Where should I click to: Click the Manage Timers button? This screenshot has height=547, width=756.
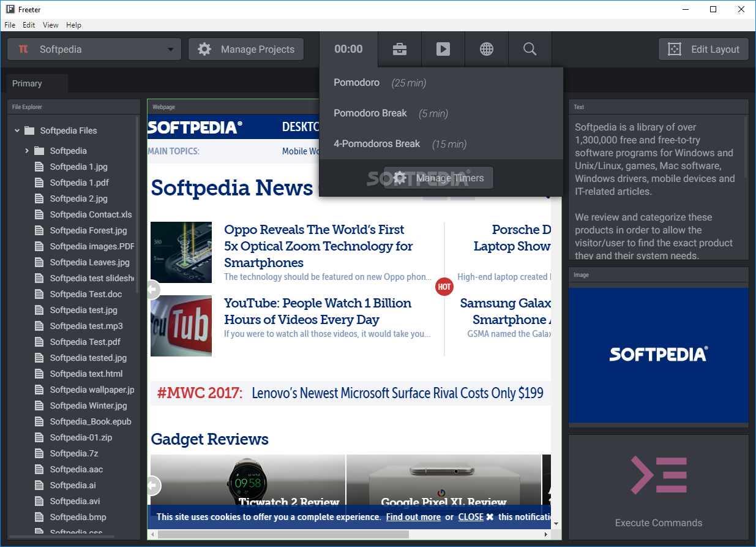[438, 178]
